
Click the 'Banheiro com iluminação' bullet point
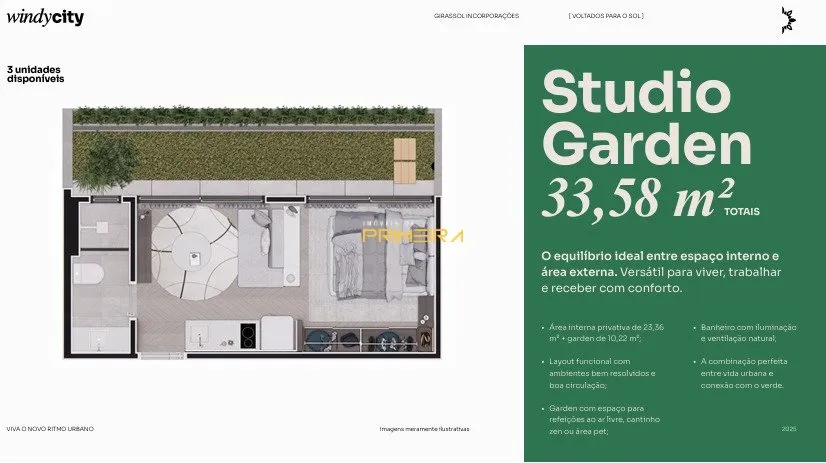(748, 333)
